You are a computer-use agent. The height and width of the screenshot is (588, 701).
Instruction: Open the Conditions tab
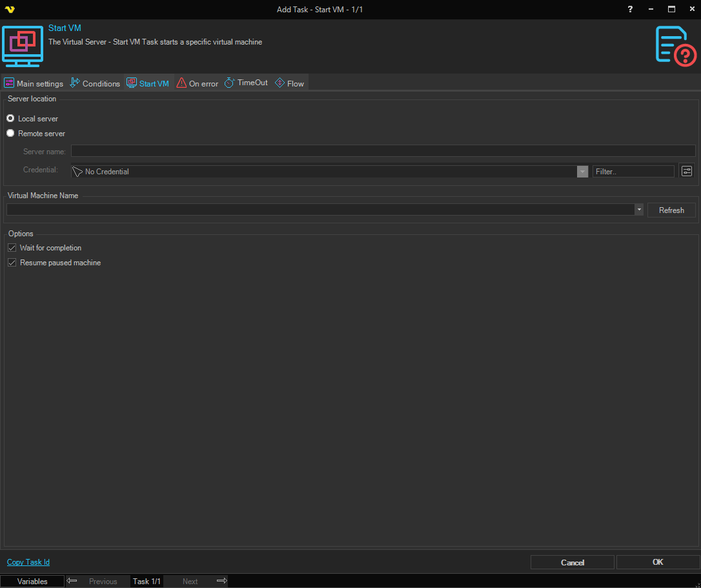pyautogui.click(x=95, y=83)
